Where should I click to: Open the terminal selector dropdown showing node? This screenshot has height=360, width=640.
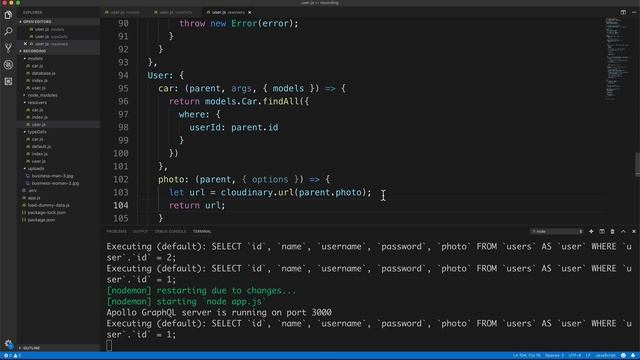(x=557, y=231)
